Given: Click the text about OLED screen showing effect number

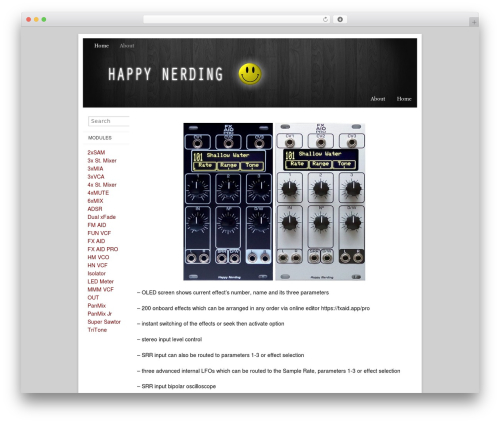Looking at the screenshot, I should coord(233,293).
